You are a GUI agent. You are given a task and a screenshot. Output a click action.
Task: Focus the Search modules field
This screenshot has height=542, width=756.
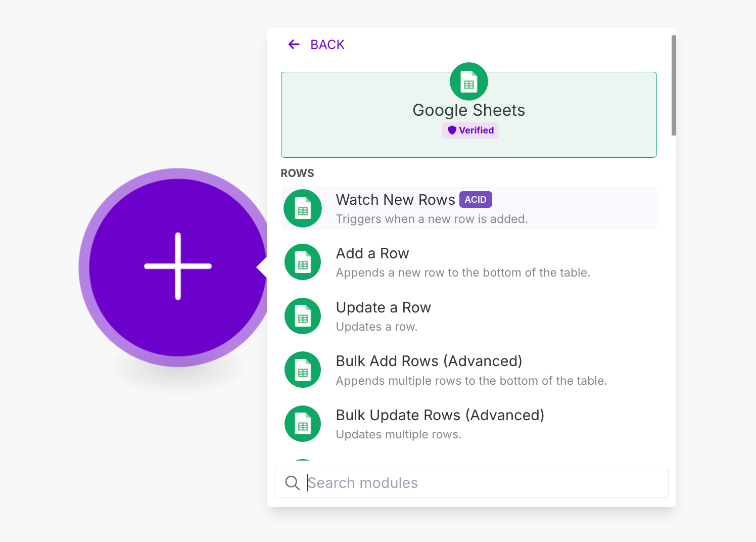471,483
